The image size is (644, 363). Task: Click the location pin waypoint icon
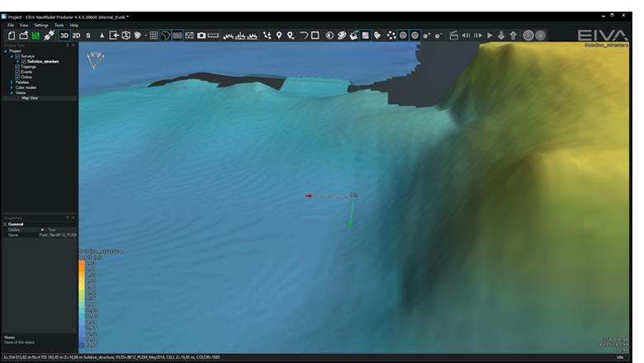coord(279,35)
